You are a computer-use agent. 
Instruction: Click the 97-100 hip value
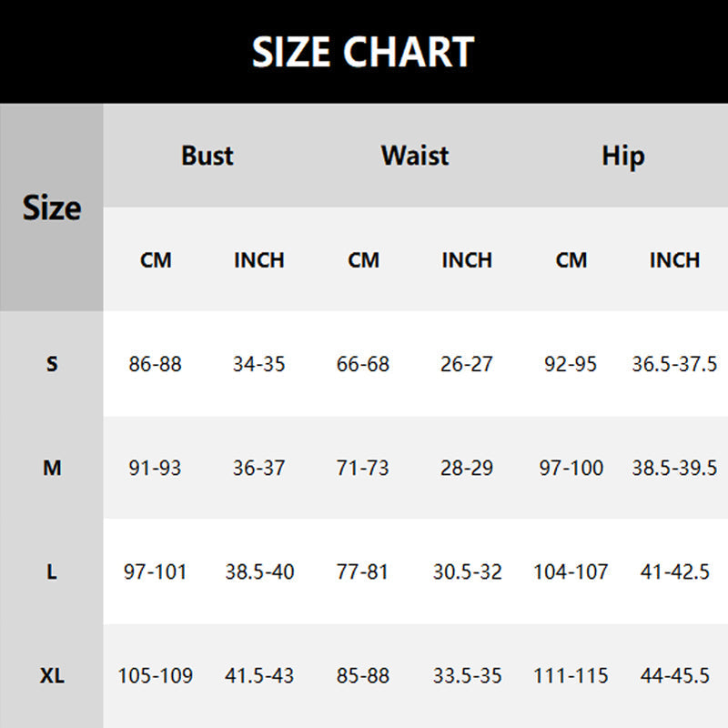571,468
